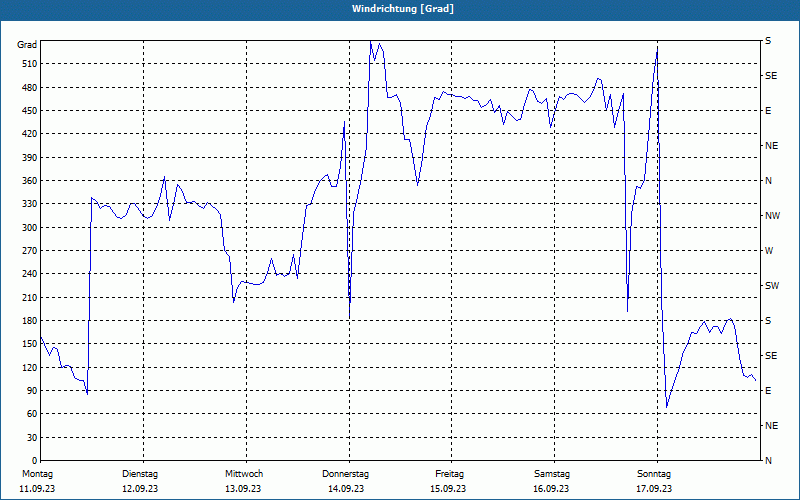Click the 90 degree axis label
The width and height of the screenshot is (800, 500).
(x=32, y=391)
